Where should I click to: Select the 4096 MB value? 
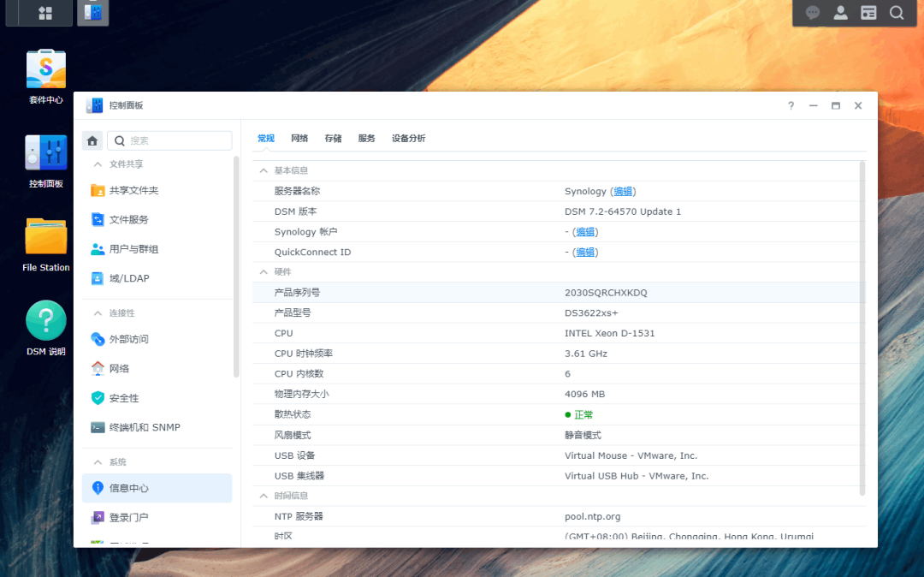pos(584,394)
